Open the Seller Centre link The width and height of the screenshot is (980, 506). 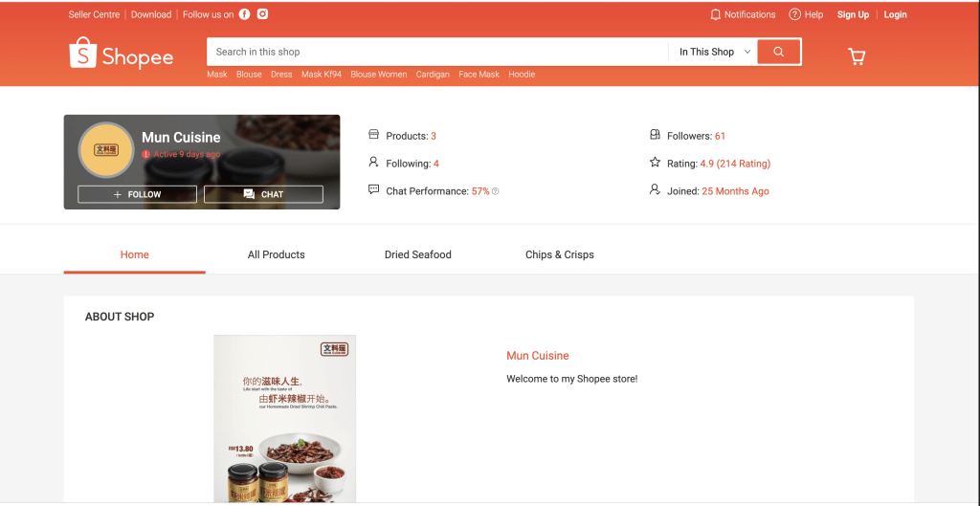95,14
